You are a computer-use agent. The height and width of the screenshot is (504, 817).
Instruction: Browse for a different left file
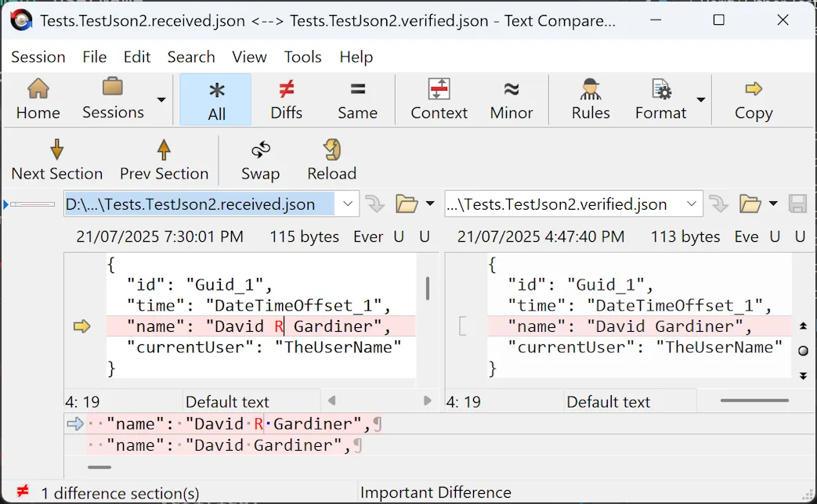point(407,203)
